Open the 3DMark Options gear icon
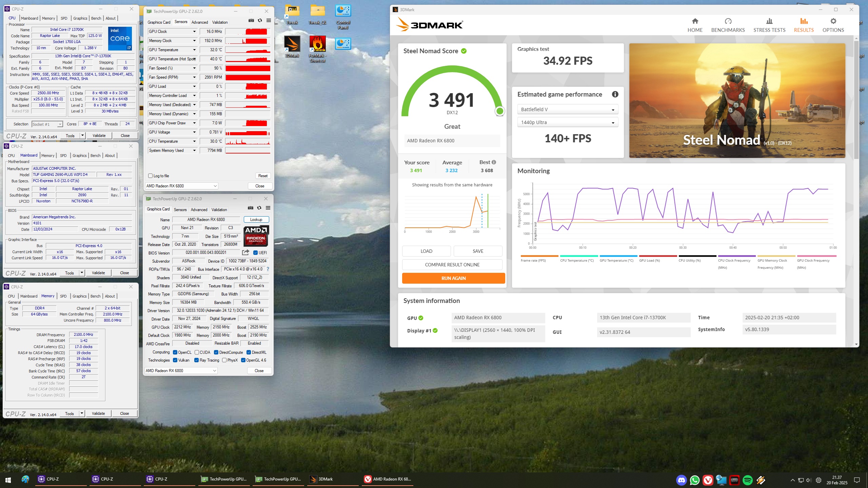Screen dimensions: 868x488 [833, 21]
